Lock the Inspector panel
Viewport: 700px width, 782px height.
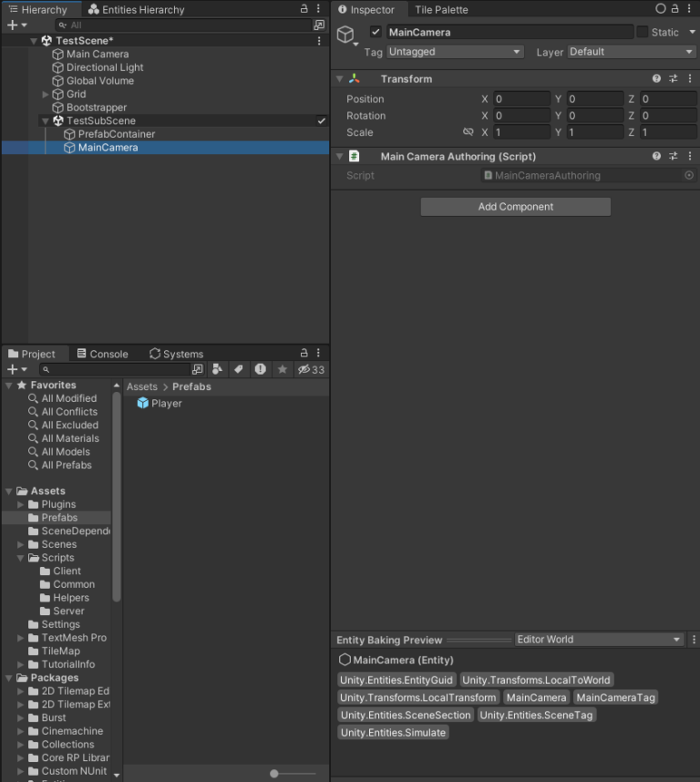[x=674, y=8]
